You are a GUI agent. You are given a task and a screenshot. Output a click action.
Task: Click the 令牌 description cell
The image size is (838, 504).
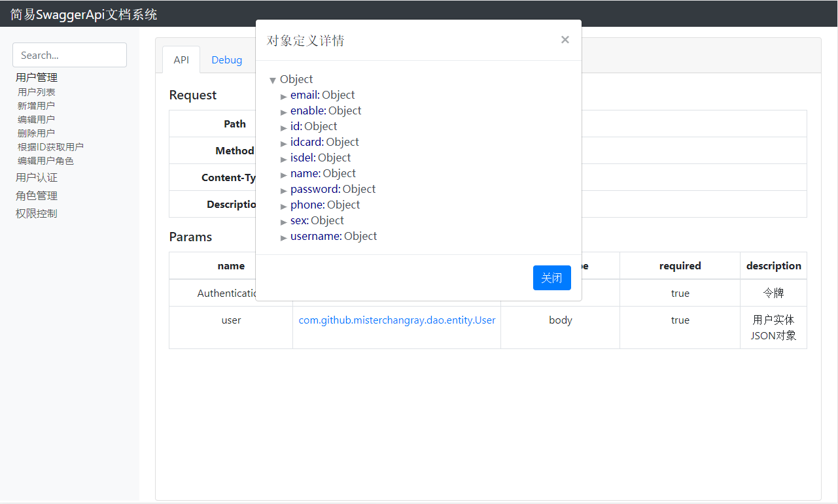773,294
